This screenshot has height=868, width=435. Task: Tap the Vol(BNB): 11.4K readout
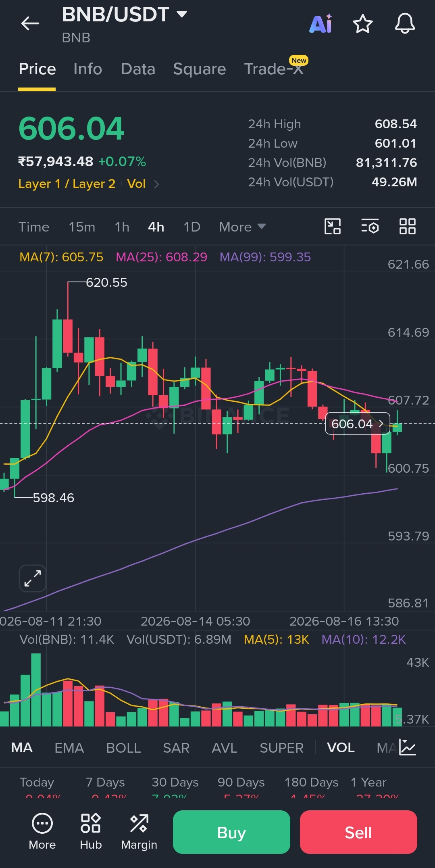(x=67, y=639)
